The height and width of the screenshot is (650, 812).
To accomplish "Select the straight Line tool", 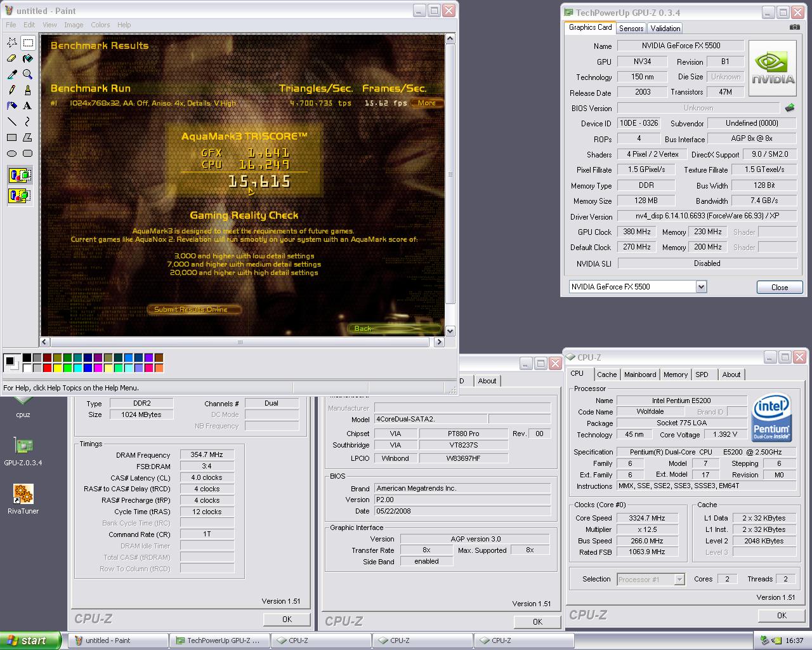I will tap(12, 122).
